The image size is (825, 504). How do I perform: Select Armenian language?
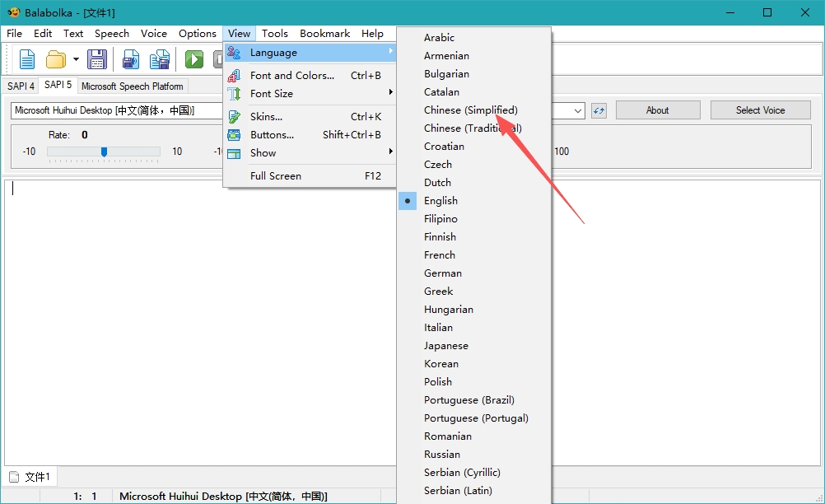(474, 56)
